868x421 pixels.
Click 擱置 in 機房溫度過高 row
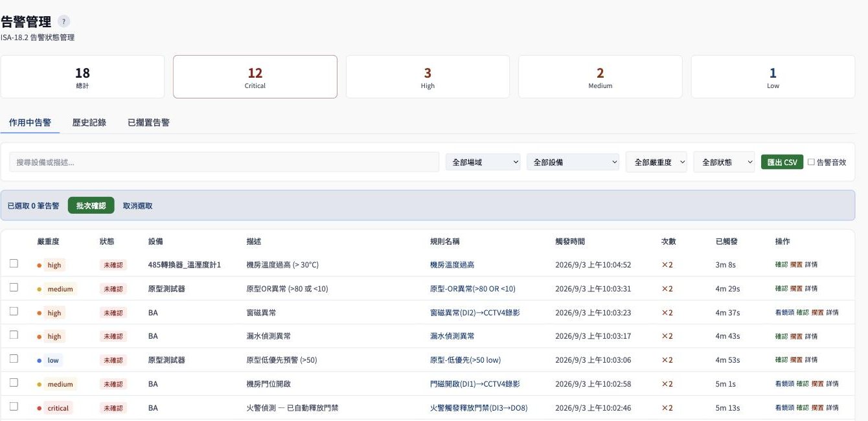tap(796, 265)
